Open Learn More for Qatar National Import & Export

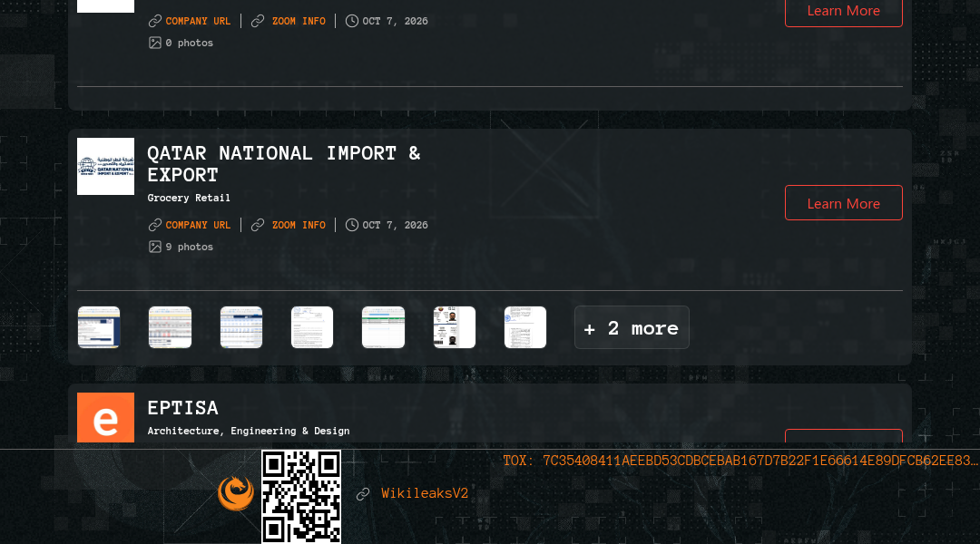[x=843, y=203]
